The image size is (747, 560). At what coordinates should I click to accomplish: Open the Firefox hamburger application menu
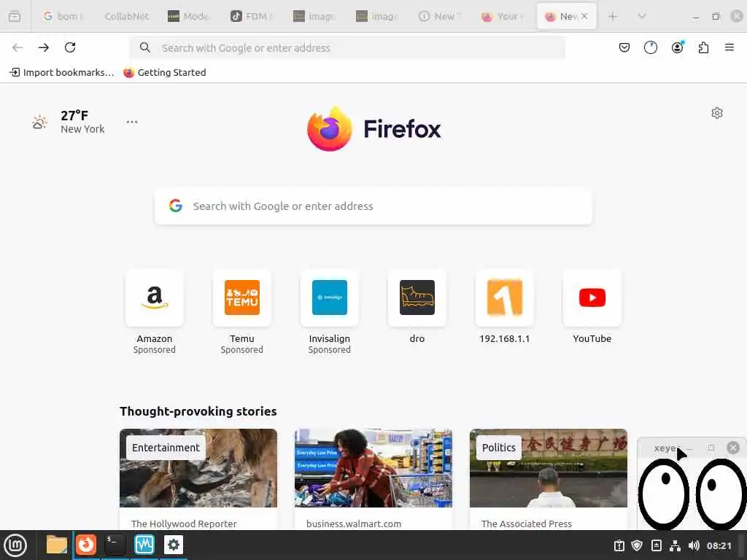click(x=729, y=47)
